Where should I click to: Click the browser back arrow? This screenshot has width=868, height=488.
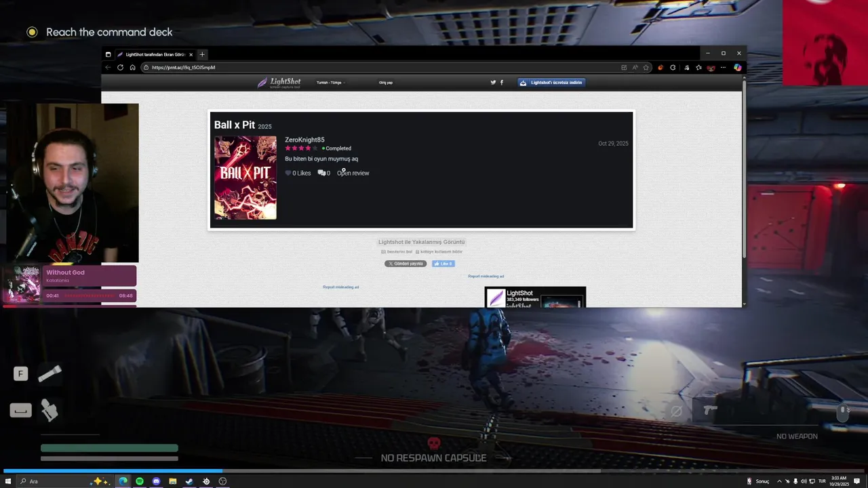pyautogui.click(x=108, y=68)
